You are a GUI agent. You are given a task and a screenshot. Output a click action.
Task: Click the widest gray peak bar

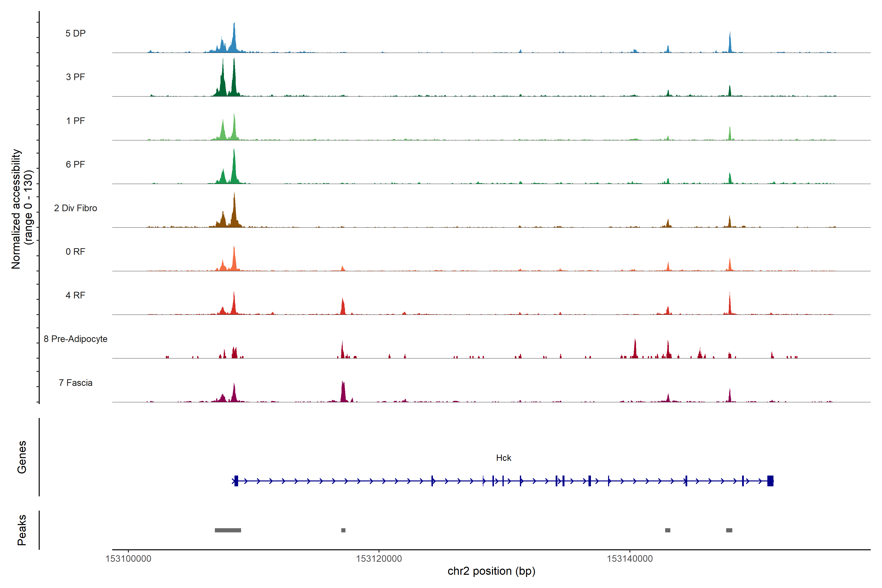point(228,530)
